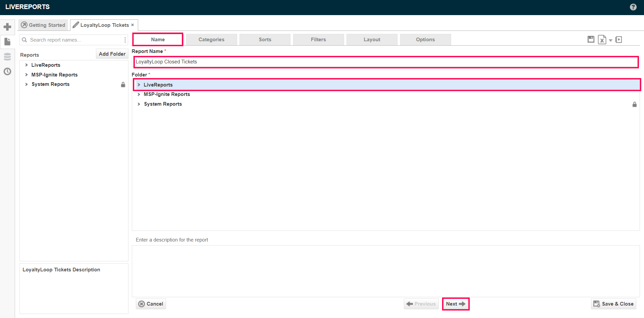This screenshot has height=318, width=644.
Task: Click the Previous button
Action: pyautogui.click(x=421, y=304)
